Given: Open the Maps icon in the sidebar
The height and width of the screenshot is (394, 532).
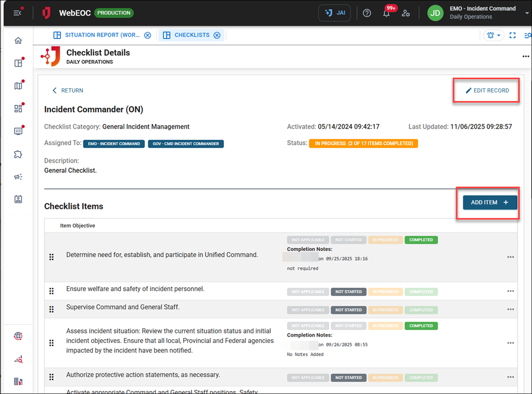Looking at the screenshot, I should coord(18,85).
